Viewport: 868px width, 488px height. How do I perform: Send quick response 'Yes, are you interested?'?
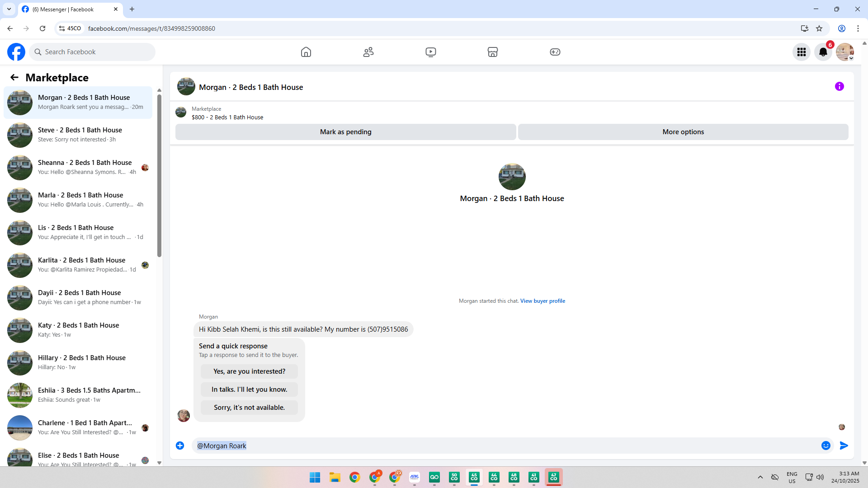pyautogui.click(x=250, y=371)
